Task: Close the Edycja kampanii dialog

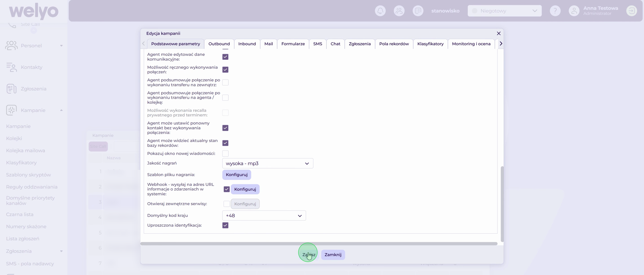Action: pos(498,33)
